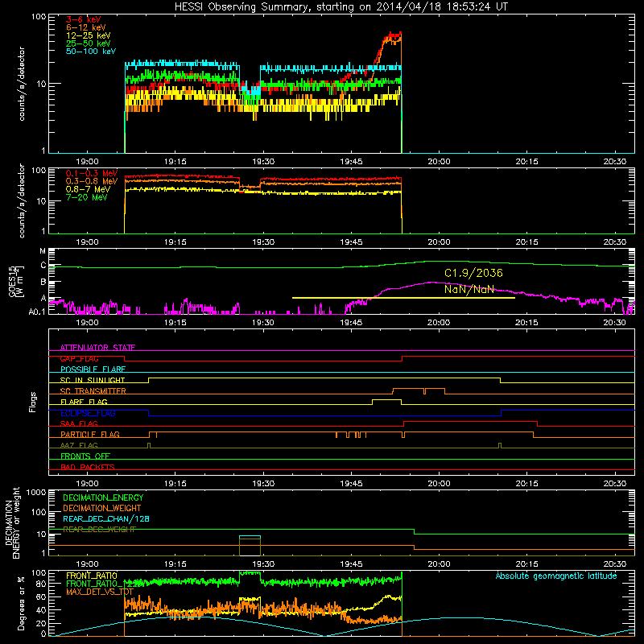Click the REAR_DEC_CHAN/128 legend label
The height and width of the screenshot is (644, 644).
(106, 518)
